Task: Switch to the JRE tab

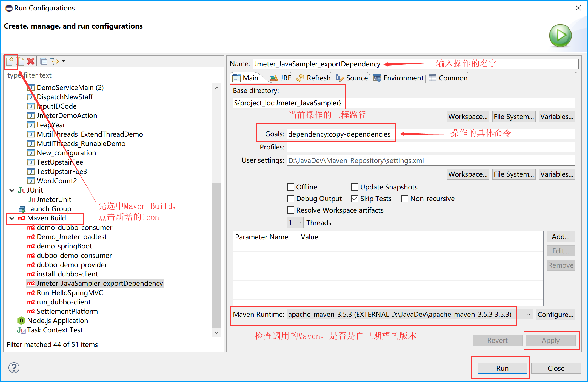Action: pos(281,78)
